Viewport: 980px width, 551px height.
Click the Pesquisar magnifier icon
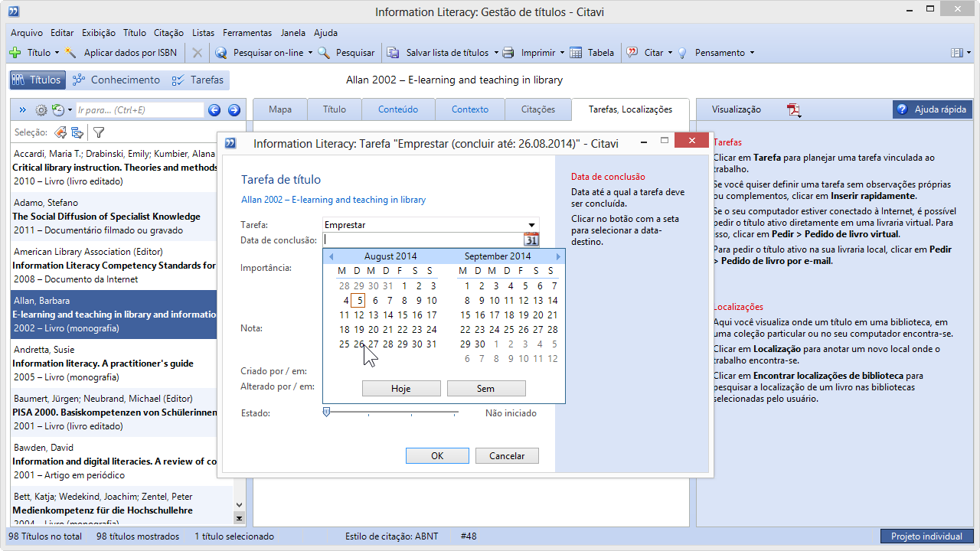(x=324, y=53)
